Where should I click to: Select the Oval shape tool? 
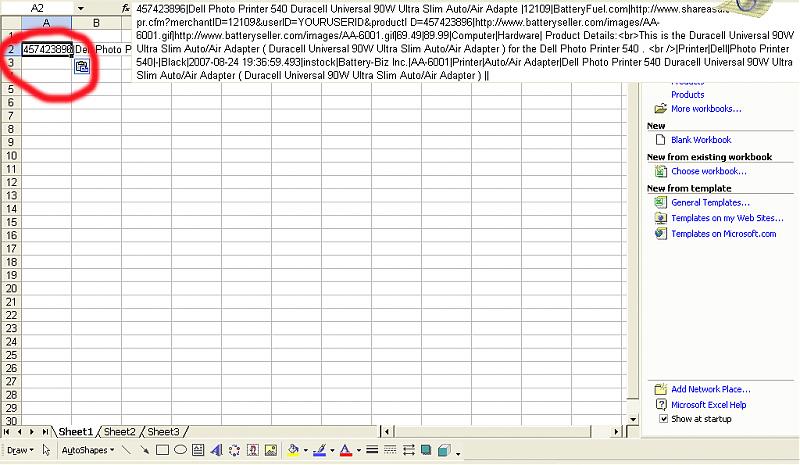179,450
